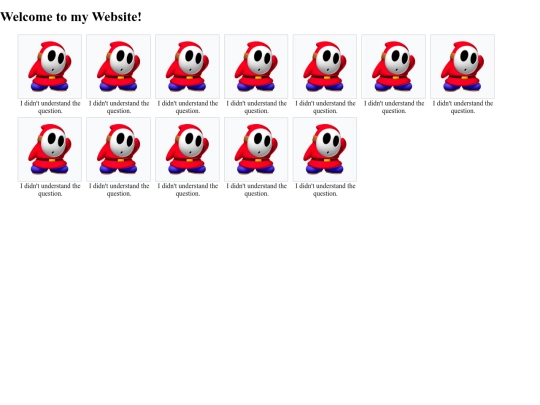540x405 pixels.
Task: Open the second Shy Guy thumbnail in bottom row
Action: click(118, 149)
